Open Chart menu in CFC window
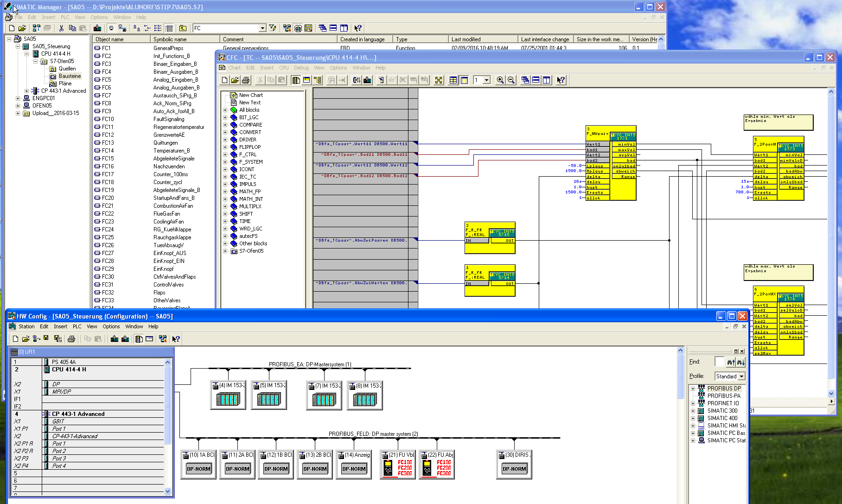Image resolution: width=842 pixels, height=504 pixels. tap(234, 68)
